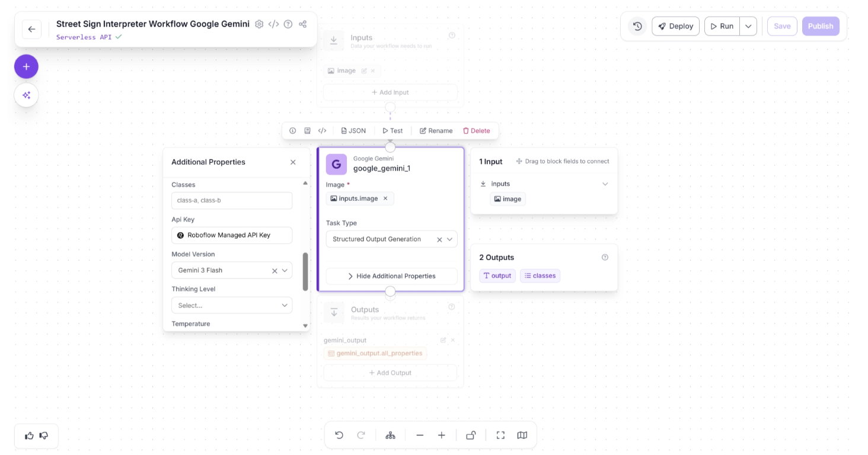Click JSON in the block toolbar
Image resolution: width=868 pixels, height=455 pixels.
(x=353, y=131)
